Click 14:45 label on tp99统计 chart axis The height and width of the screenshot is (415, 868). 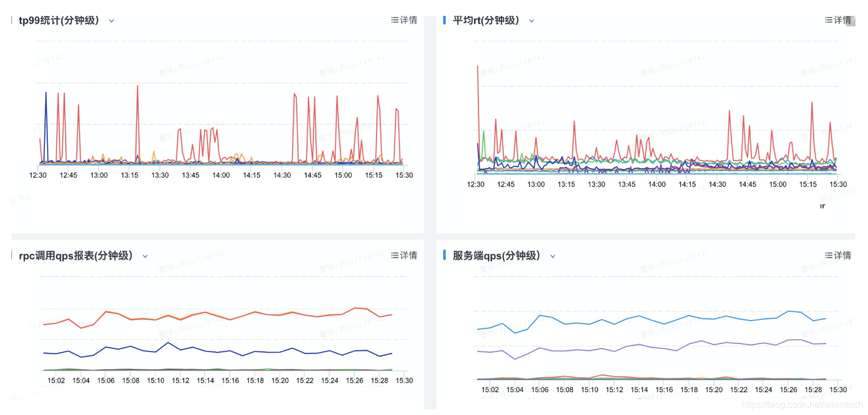[313, 175]
